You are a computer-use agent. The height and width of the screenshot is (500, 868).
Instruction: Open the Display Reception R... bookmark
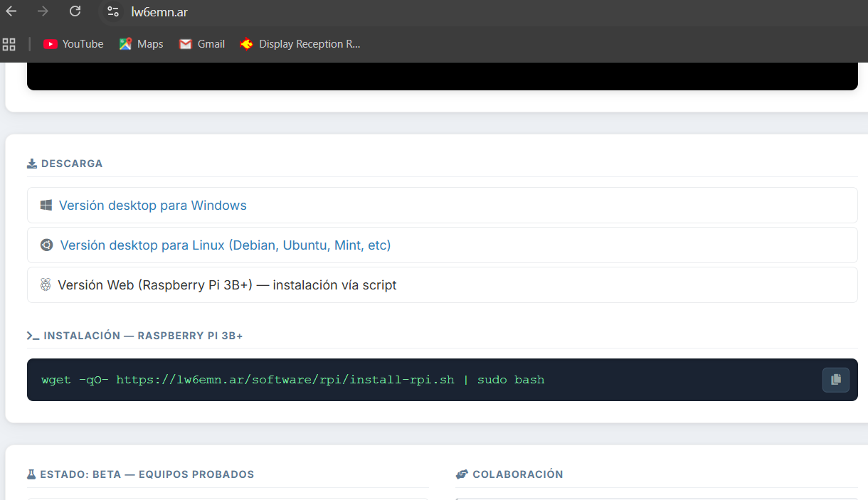point(300,44)
